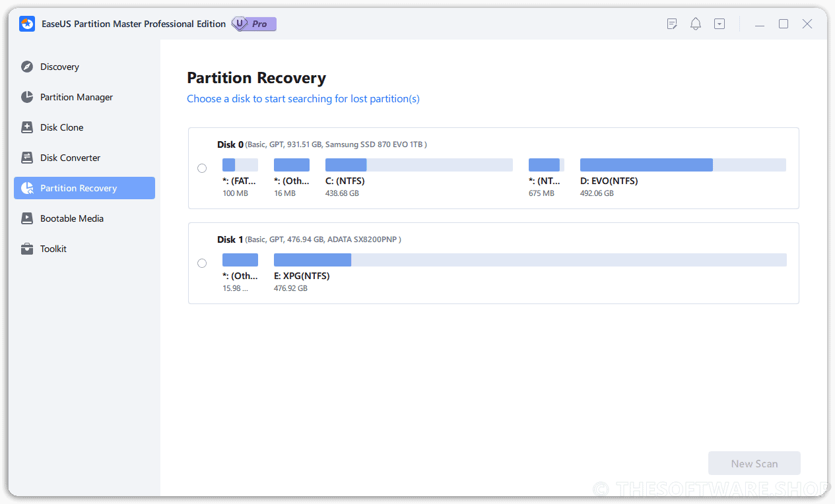Click the Disk 1 15.98 MB partition bar
The image size is (835, 504).
click(x=240, y=260)
